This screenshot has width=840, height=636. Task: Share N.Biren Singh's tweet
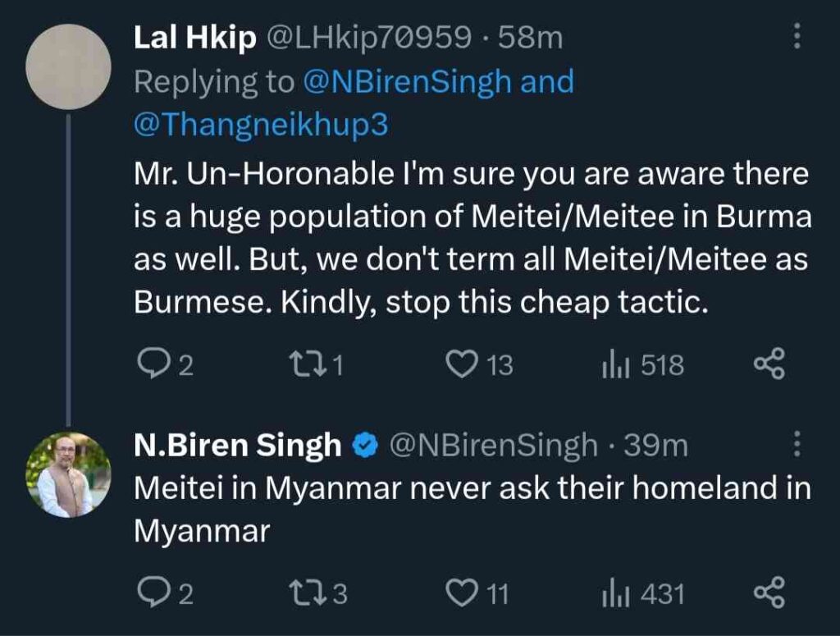coord(769,593)
